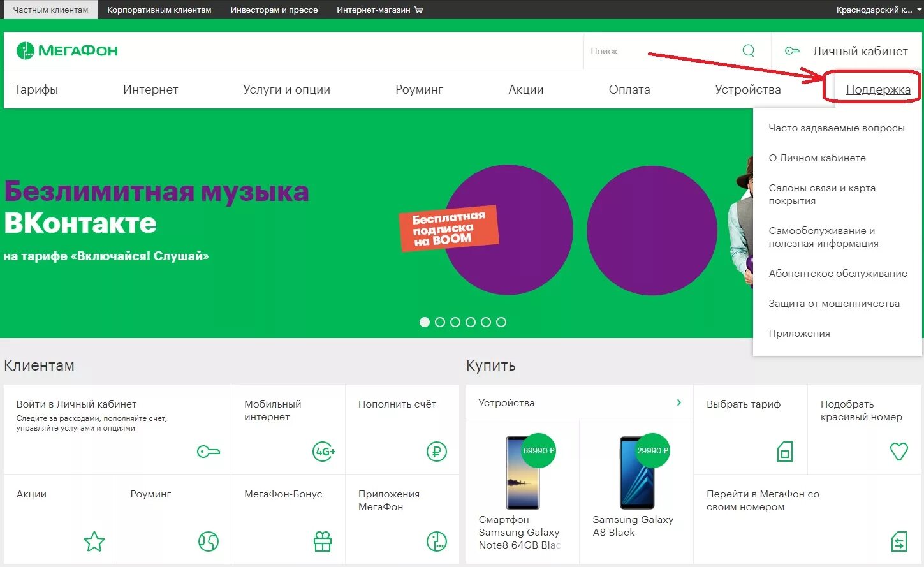Image resolution: width=924 pixels, height=567 pixels.
Task: Select Защита от мошенничества in dropdown
Action: pos(834,304)
